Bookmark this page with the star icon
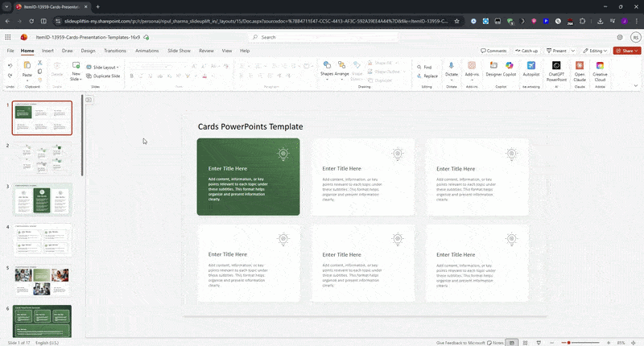 click(x=456, y=21)
